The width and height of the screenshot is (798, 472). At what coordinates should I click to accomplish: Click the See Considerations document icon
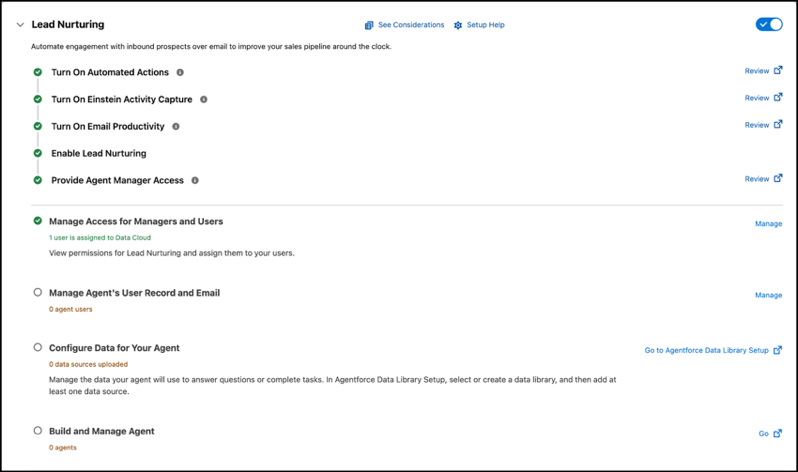(x=369, y=25)
